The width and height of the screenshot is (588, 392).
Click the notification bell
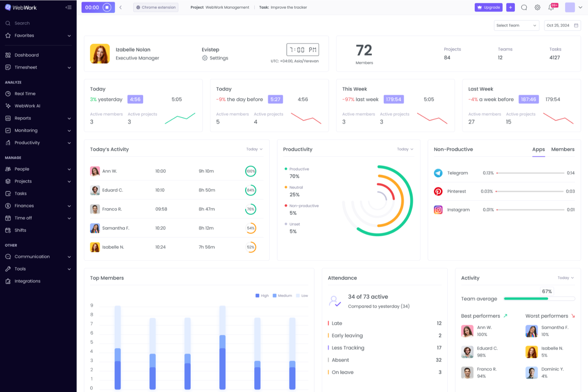[x=551, y=7]
